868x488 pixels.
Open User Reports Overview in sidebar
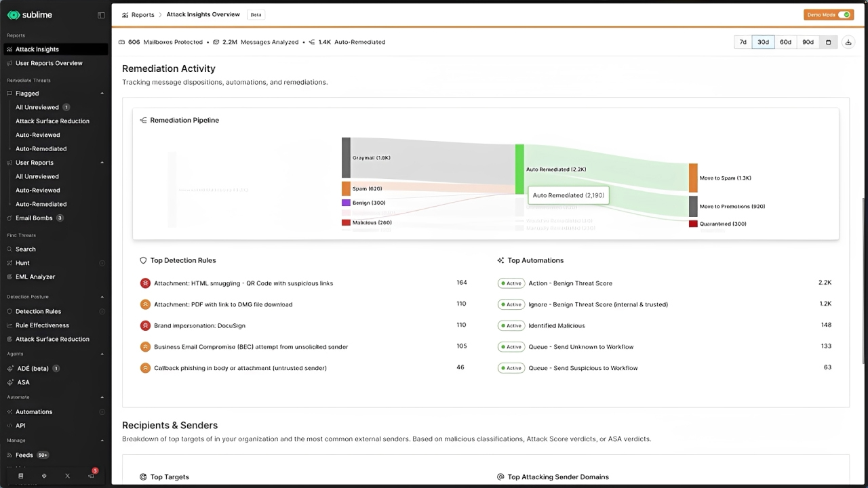point(49,63)
